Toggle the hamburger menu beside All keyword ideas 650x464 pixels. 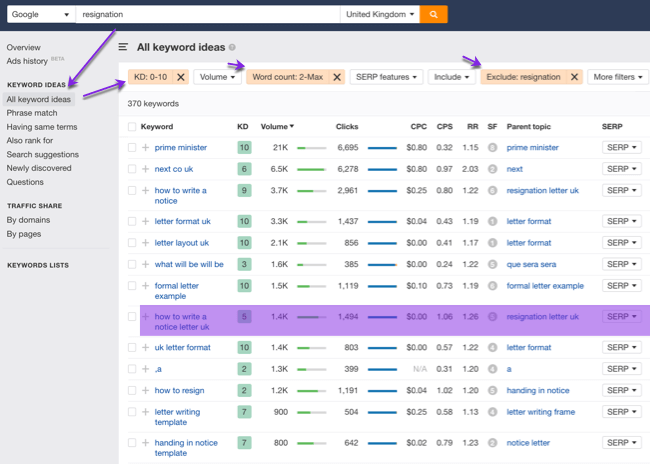point(123,47)
